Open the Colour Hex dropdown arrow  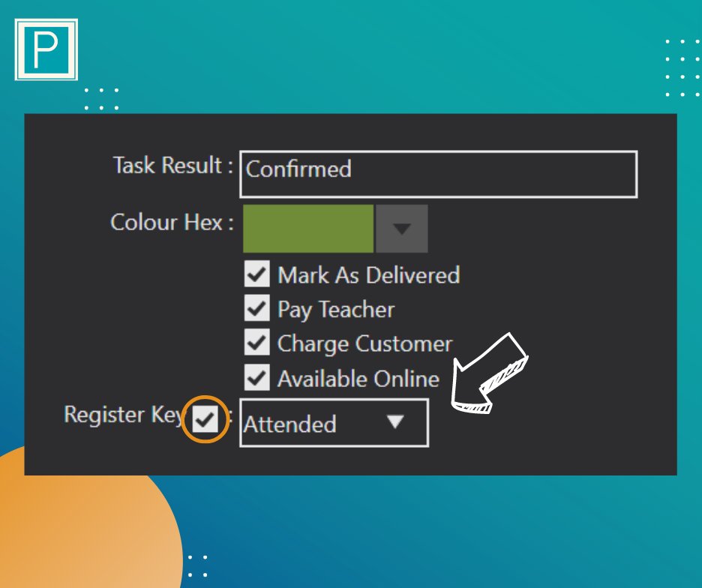401,229
